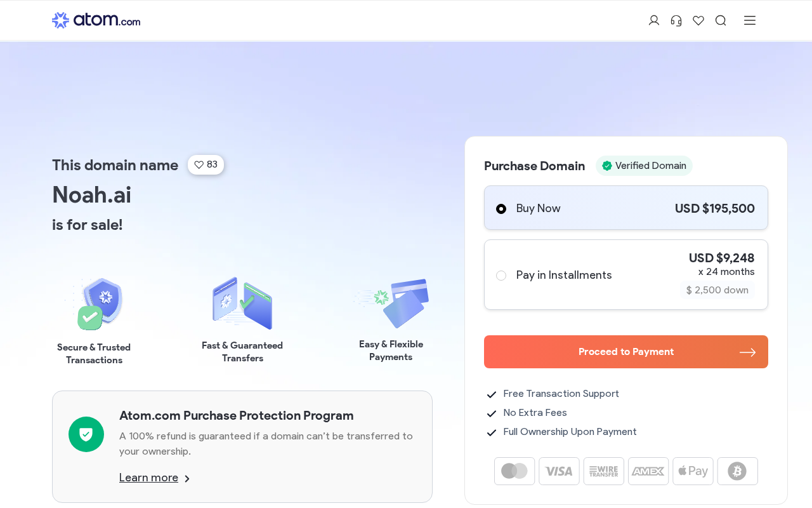This screenshot has height=508, width=812.
Task: Open the hamburger menu
Action: pos(750,20)
